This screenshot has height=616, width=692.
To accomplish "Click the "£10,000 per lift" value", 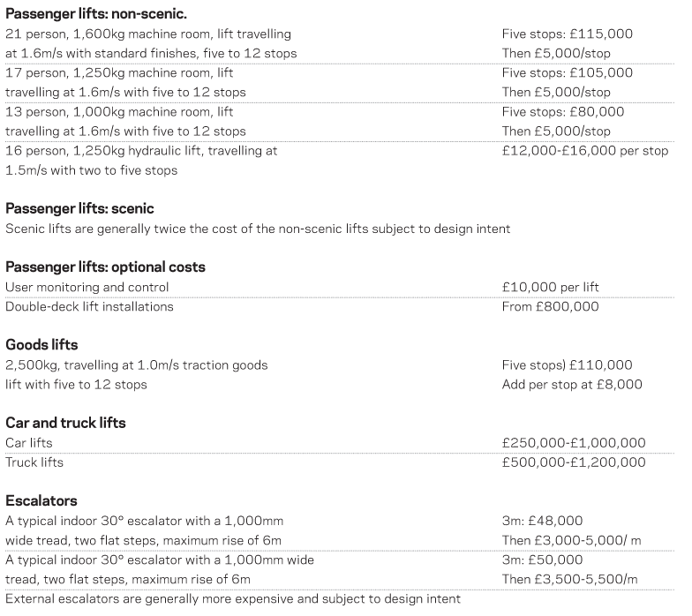I will [x=550, y=287].
